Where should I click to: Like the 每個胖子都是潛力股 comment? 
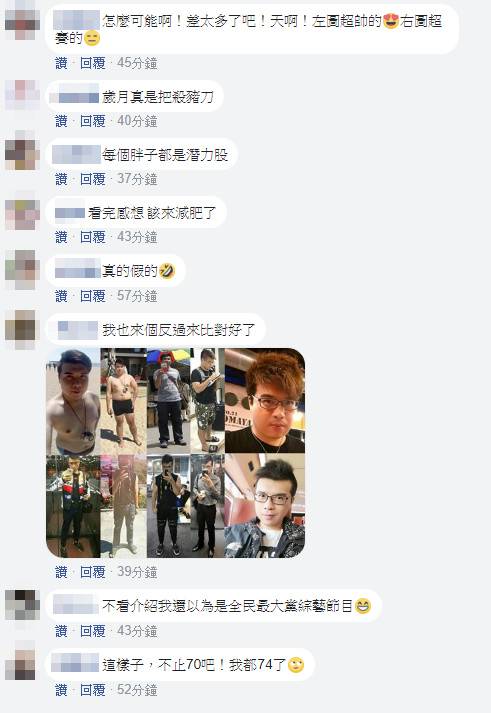tap(61, 179)
